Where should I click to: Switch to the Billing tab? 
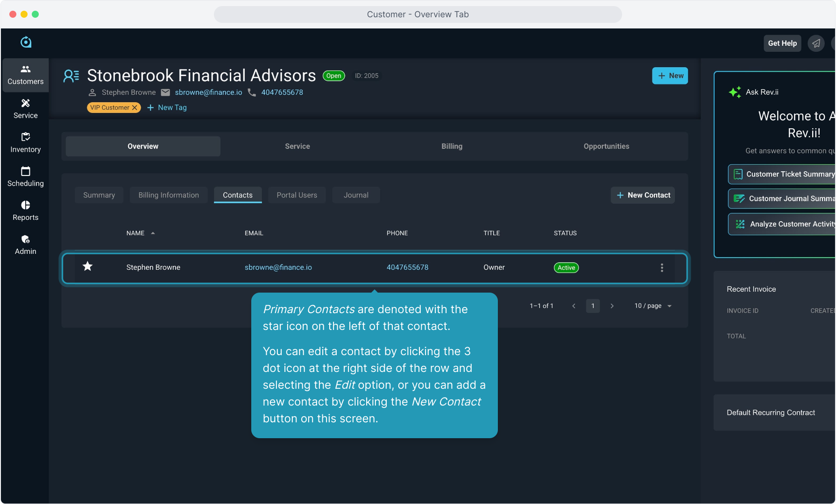(452, 147)
